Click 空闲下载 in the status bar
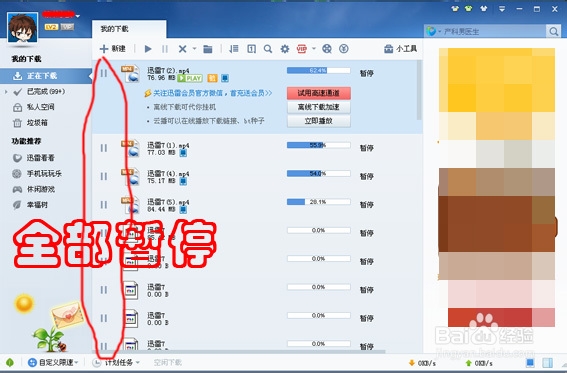Screen dimensions: 567x373 pos(168,362)
